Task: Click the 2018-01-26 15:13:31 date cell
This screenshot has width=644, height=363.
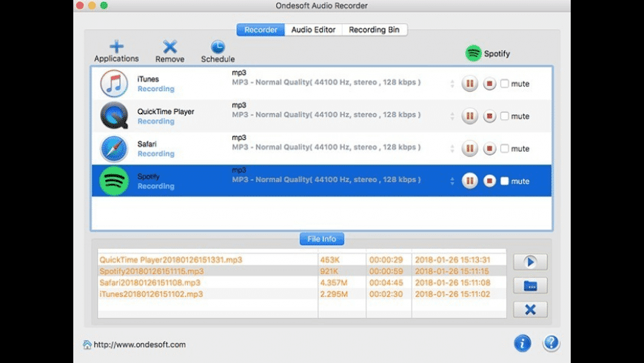Action: pos(452,260)
